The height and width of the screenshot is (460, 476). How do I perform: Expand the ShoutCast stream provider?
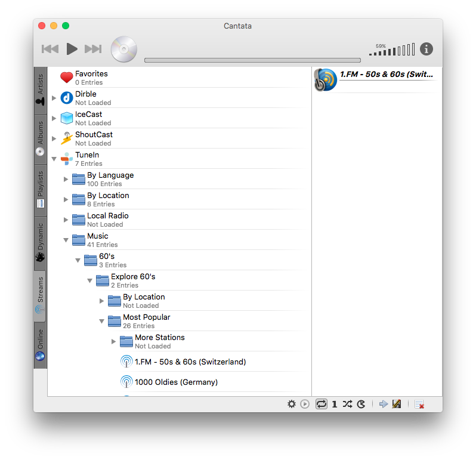[54, 138]
